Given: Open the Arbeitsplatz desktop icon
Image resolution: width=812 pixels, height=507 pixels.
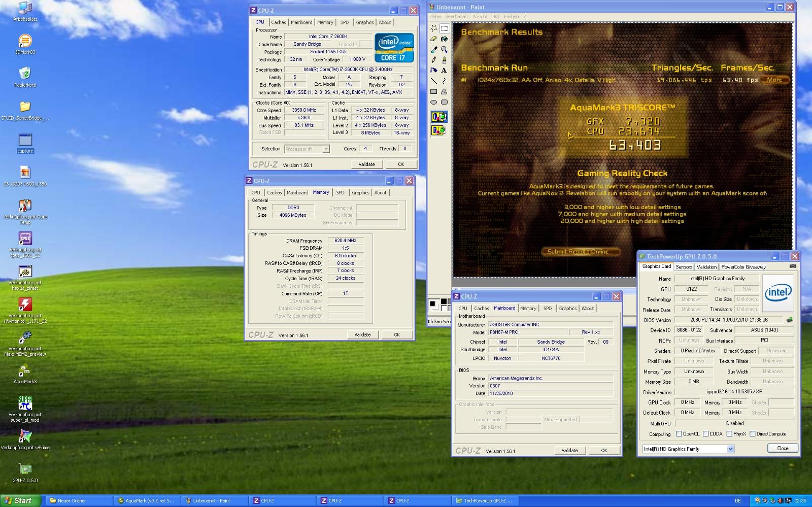Looking at the screenshot, I should click(25, 11).
